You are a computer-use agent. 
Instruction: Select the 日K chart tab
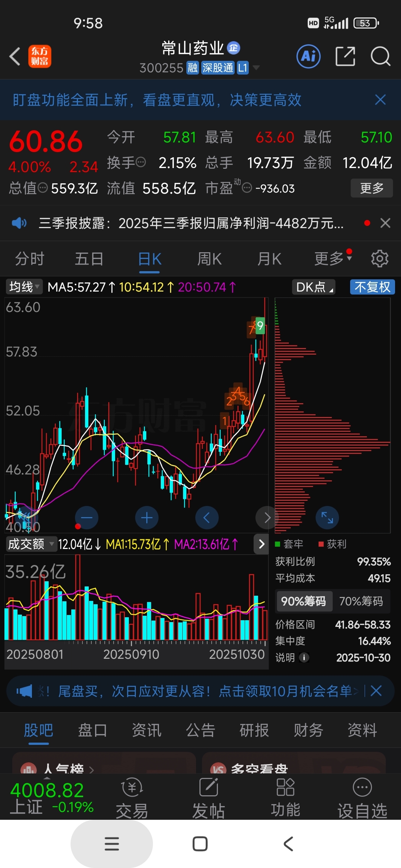click(150, 259)
